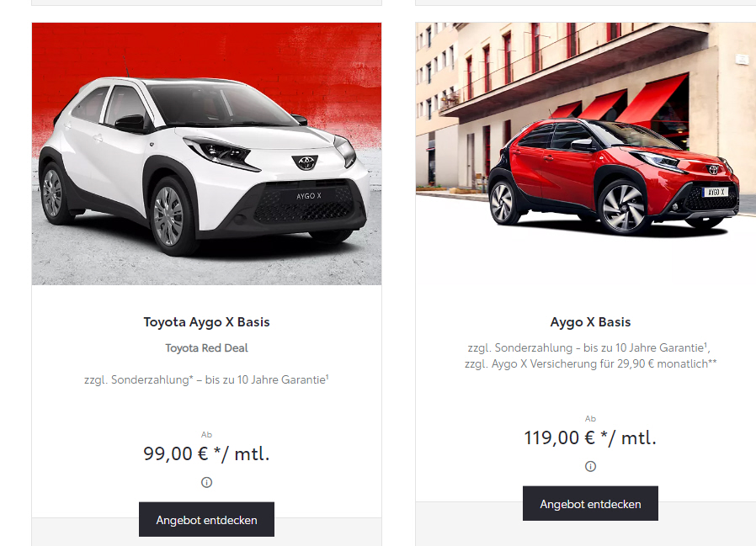Click the Aygo X Versicherung 29,90 € note
Image resolution: width=756 pixels, height=546 pixels.
590,363
